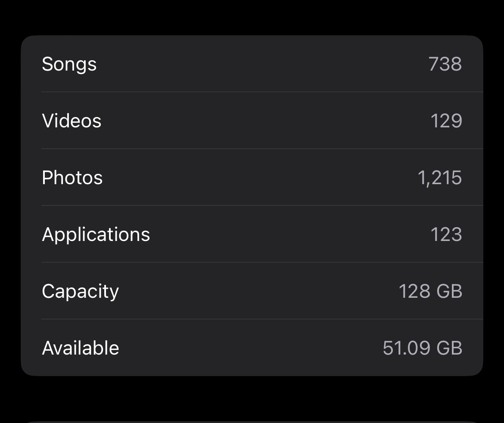
Task: Tap the 51.09 GB available value
Action: pyautogui.click(x=422, y=348)
